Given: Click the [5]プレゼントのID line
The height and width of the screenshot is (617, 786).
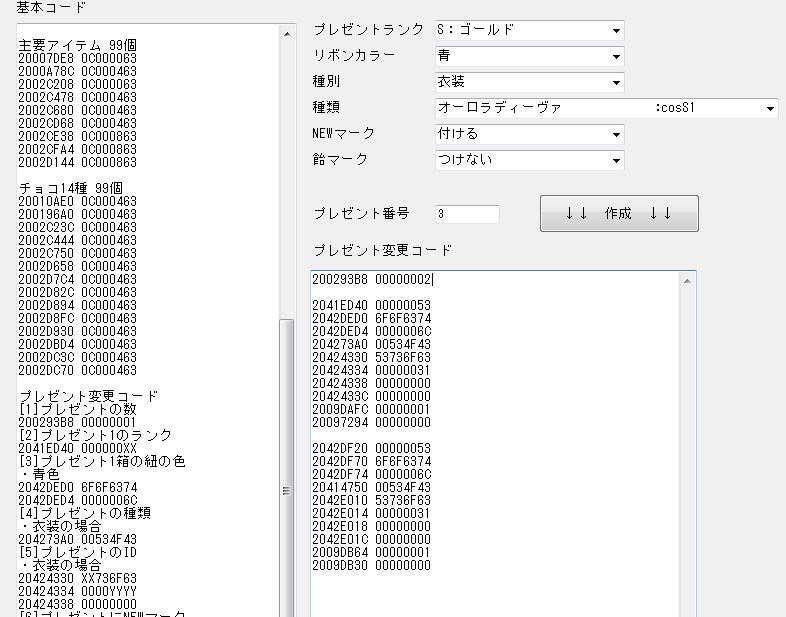Looking at the screenshot, I should [78, 553].
